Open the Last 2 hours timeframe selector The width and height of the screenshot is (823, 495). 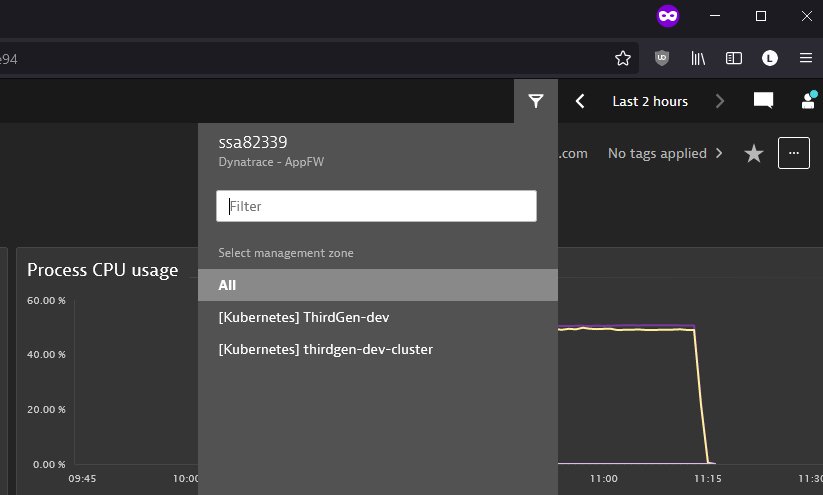tap(650, 101)
